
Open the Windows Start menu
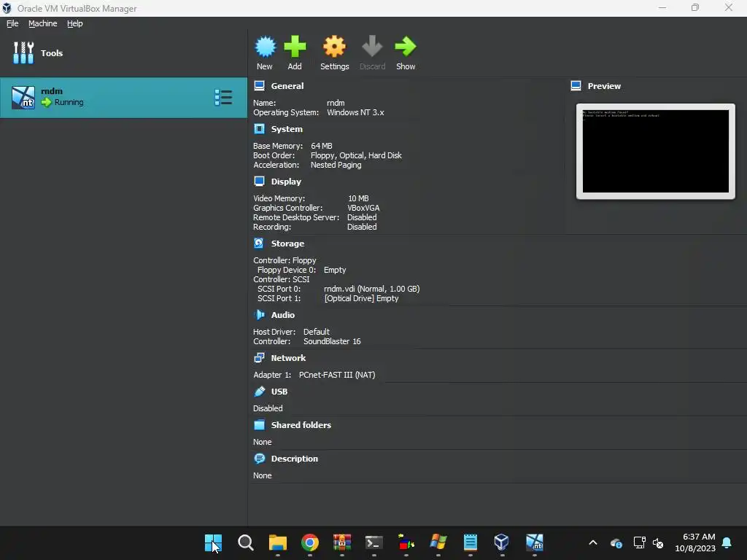pyautogui.click(x=213, y=542)
